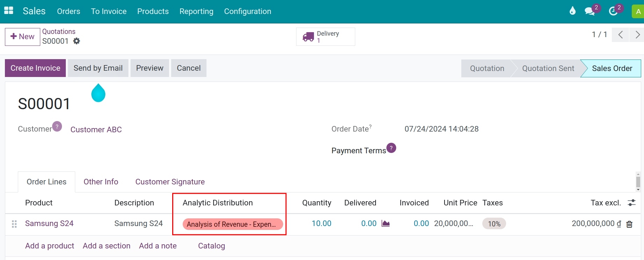This screenshot has height=260, width=644.
Task: Open the Products menu
Action: click(x=153, y=11)
